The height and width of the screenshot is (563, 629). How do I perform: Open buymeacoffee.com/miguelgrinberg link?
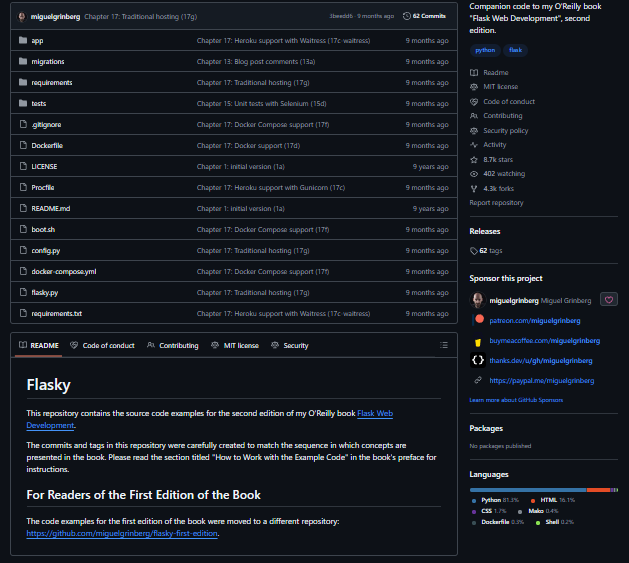[544, 341]
